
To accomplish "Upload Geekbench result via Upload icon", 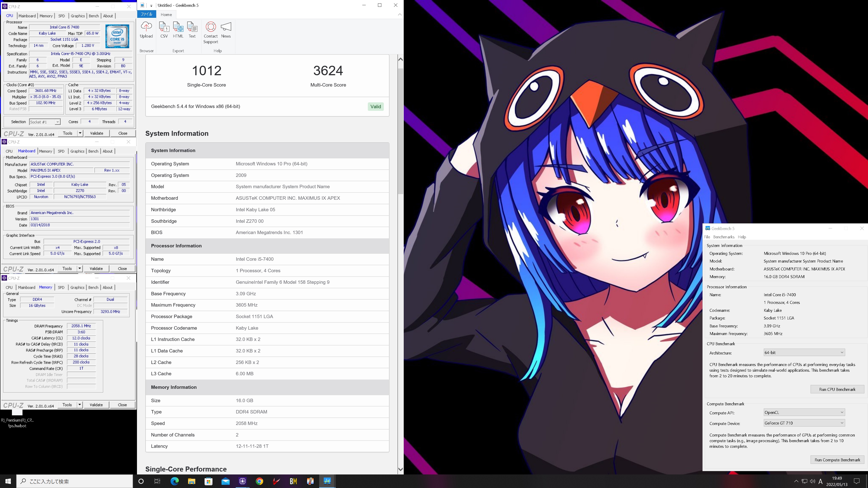I will pyautogui.click(x=146, y=30).
